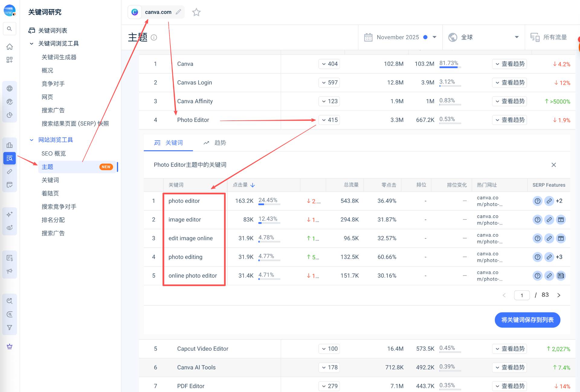Close the Photo Editor keywords panel
Screen dimensions: 580x392
[553, 165]
